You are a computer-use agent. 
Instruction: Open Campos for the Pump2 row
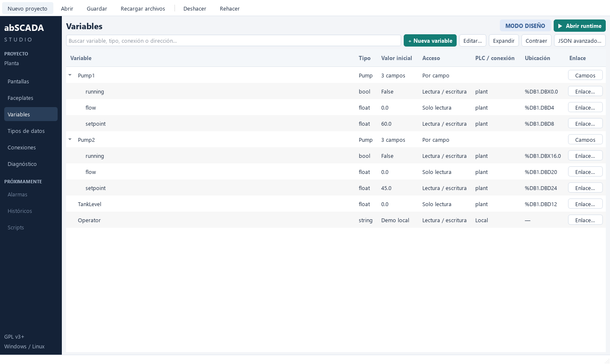pyautogui.click(x=585, y=140)
